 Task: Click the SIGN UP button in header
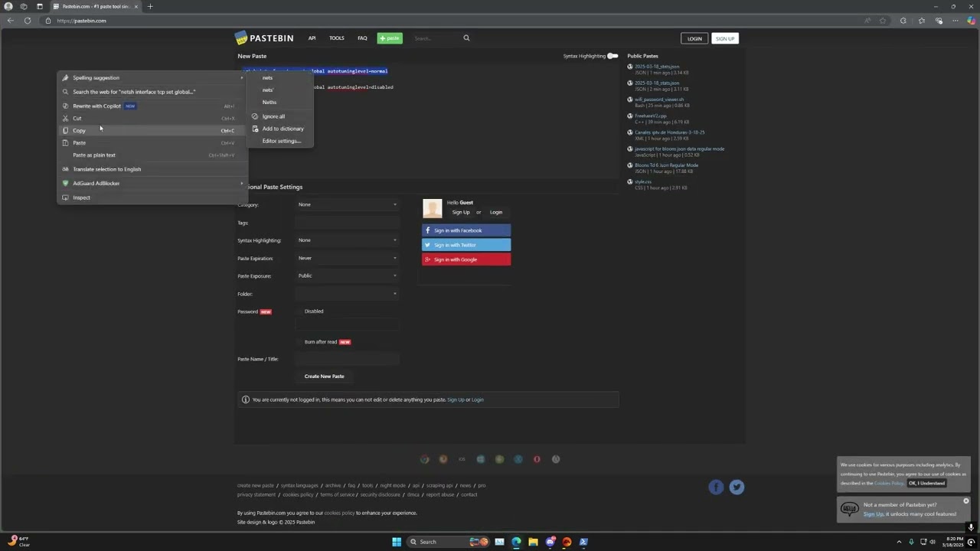(725, 38)
